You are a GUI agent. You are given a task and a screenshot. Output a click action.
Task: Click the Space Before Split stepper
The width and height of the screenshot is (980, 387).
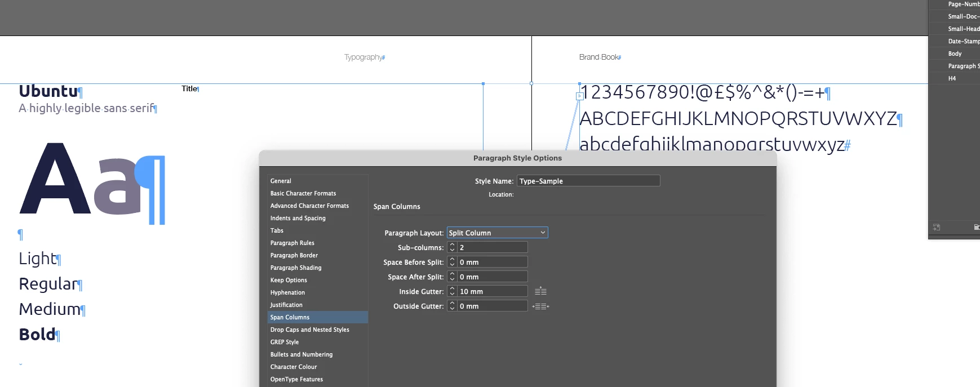[452, 262]
